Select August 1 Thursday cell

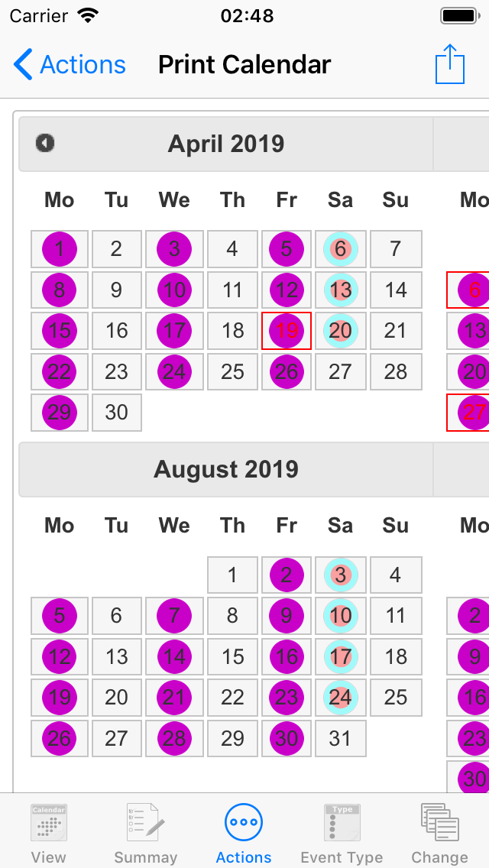pyautogui.click(x=232, y=575)
